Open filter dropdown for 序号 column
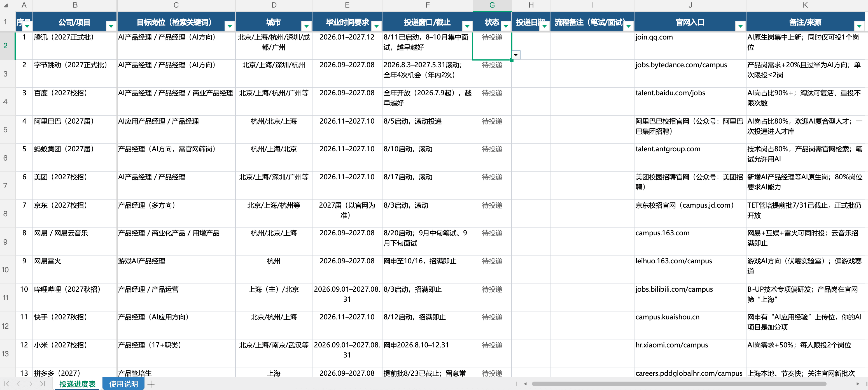This screenshot has height=390, width=868. [x=27, y=26]
